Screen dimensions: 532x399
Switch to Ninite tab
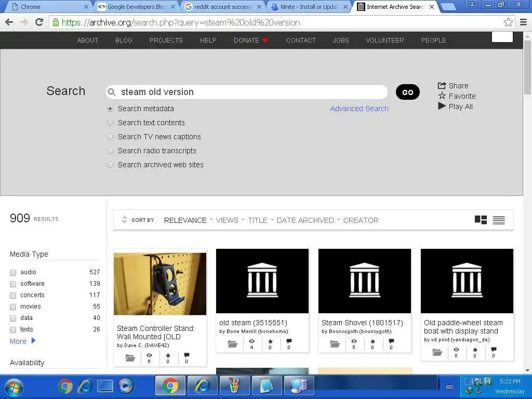point(309,6)
